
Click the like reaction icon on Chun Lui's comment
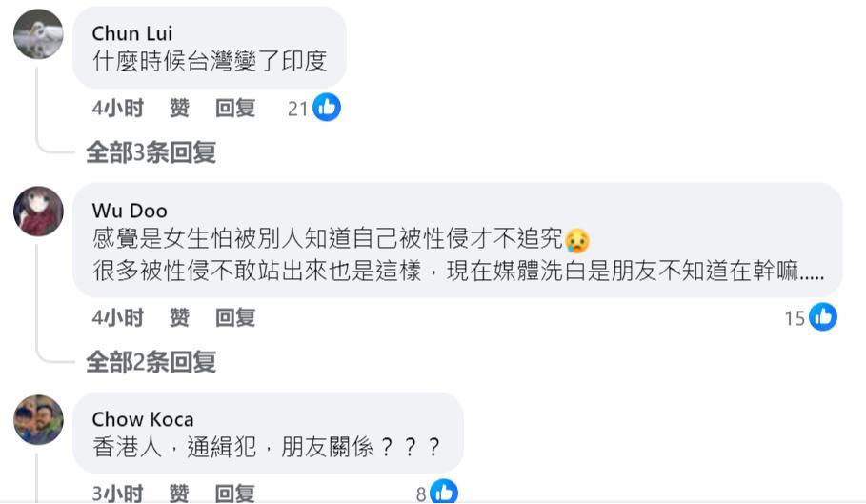(x=327, y=108)
